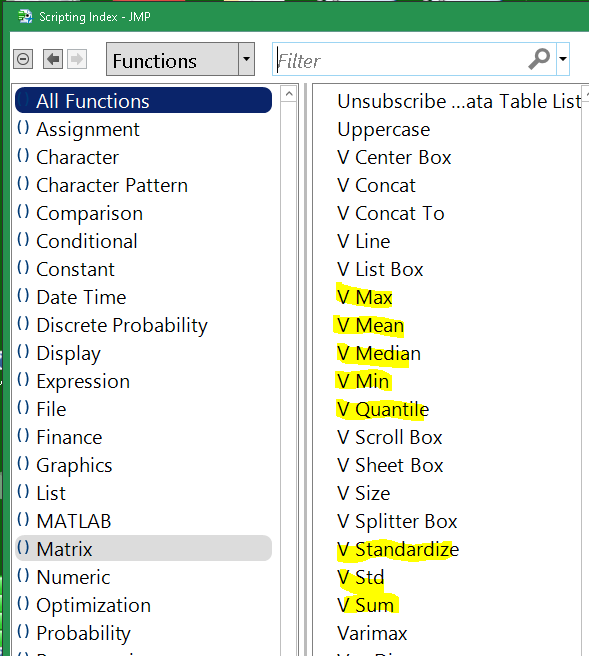Select the Uppercase function
Viewport: 589px width, 656px height.
(x=384, y=129)
